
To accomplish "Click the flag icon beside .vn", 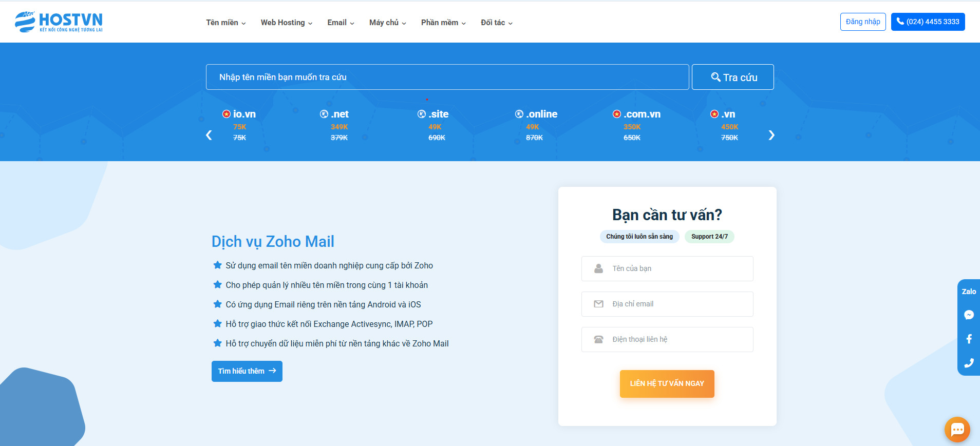I will pyautogui.click(x=714, y=114).
